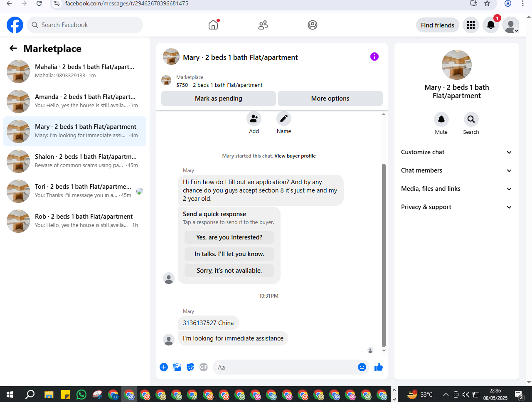Send a thumbs-up like

coord(378,367)
